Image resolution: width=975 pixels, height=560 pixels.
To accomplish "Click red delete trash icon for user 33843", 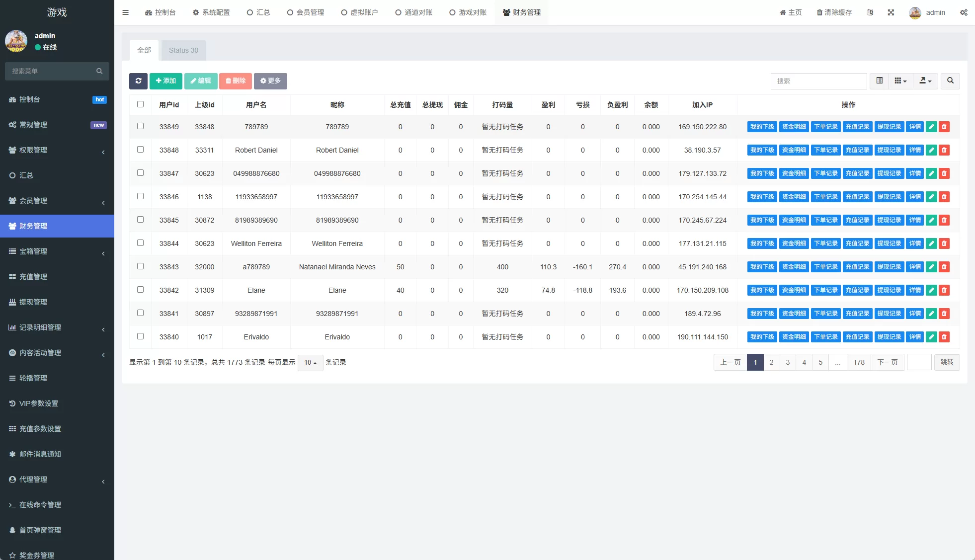I will 944,267.
